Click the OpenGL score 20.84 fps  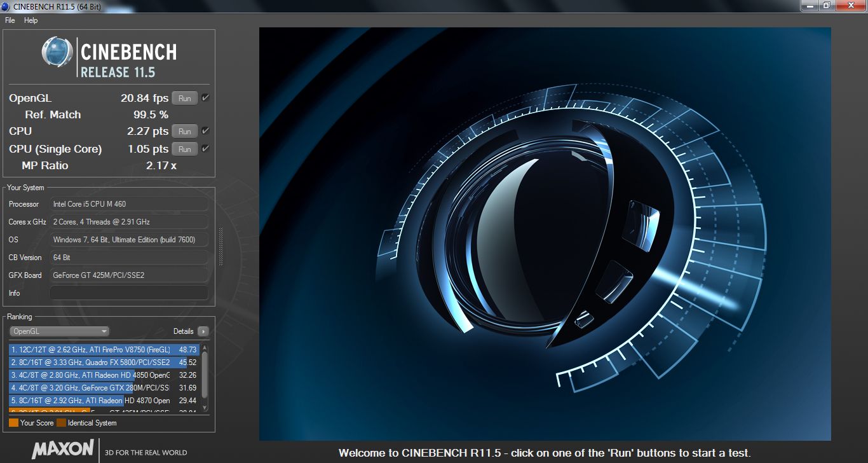pyautogui.click(x=144, y=99)
